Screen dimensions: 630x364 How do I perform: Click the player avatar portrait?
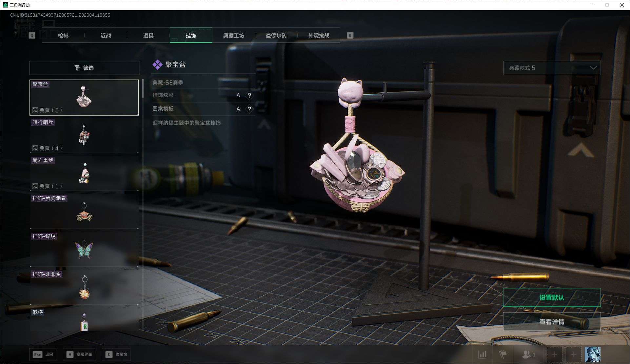tap(593, 355)
